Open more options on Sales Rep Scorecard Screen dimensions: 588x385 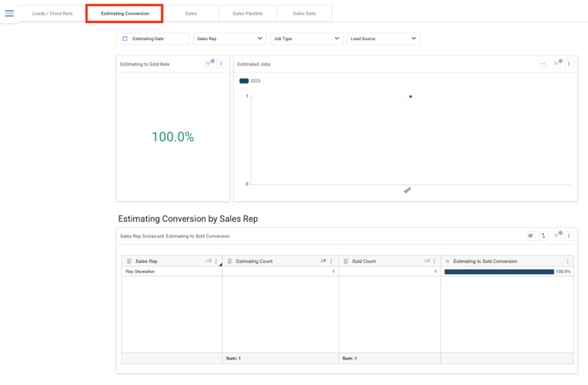(569, 236)
